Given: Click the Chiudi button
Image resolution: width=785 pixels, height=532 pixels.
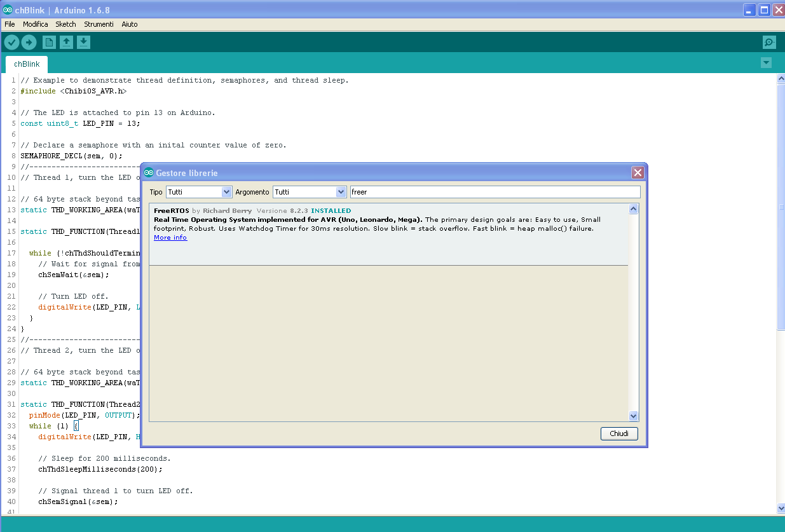Looking at the screenshot, I should [618, 433].
